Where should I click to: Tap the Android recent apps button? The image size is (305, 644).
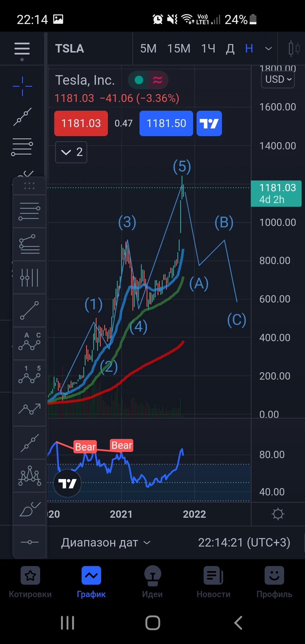click(67, 623)
